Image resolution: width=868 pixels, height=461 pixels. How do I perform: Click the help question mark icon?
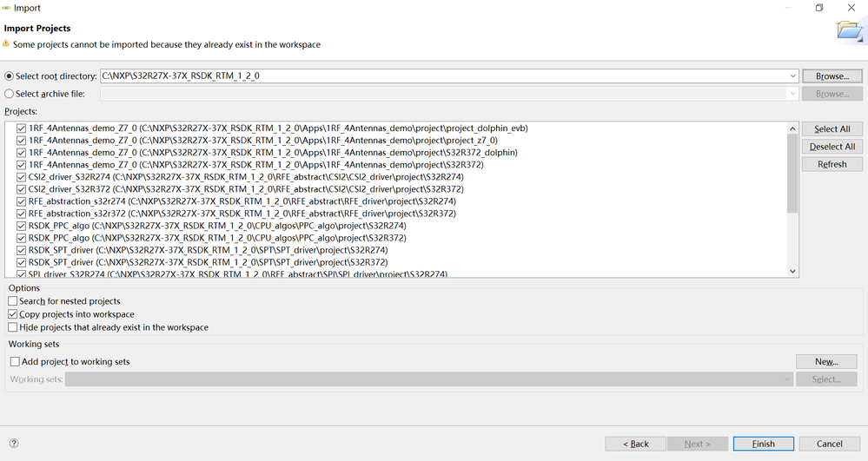(14, 444)
